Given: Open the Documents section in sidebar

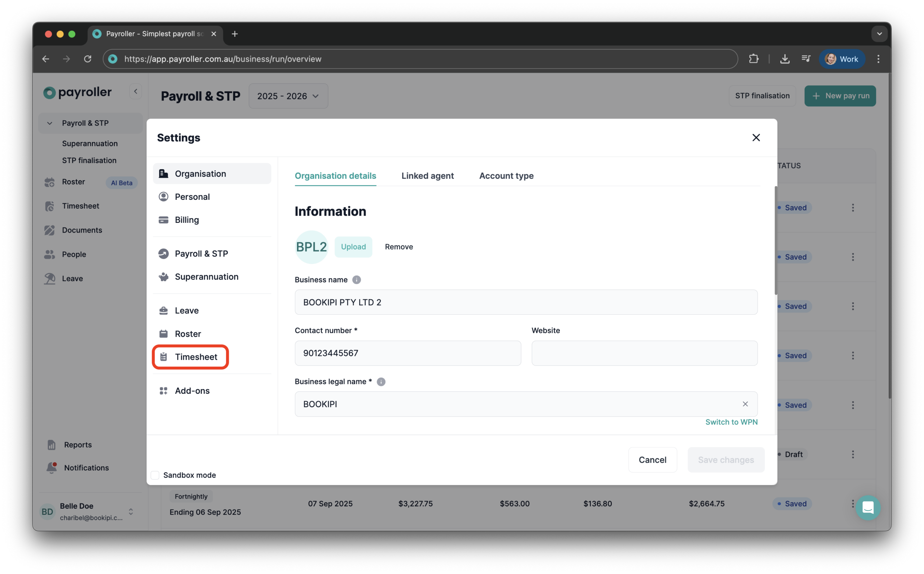Looking at the screenshot, I should click(82, 230).
